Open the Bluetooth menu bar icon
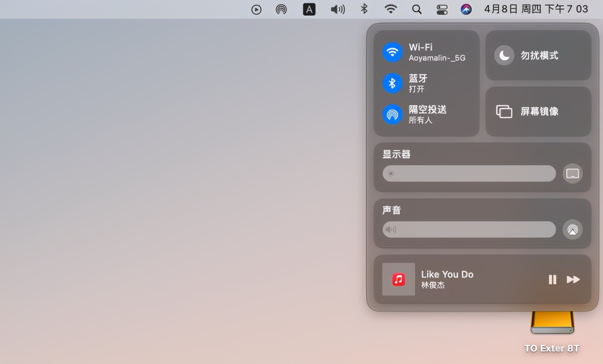 click(x=364, y=9)
